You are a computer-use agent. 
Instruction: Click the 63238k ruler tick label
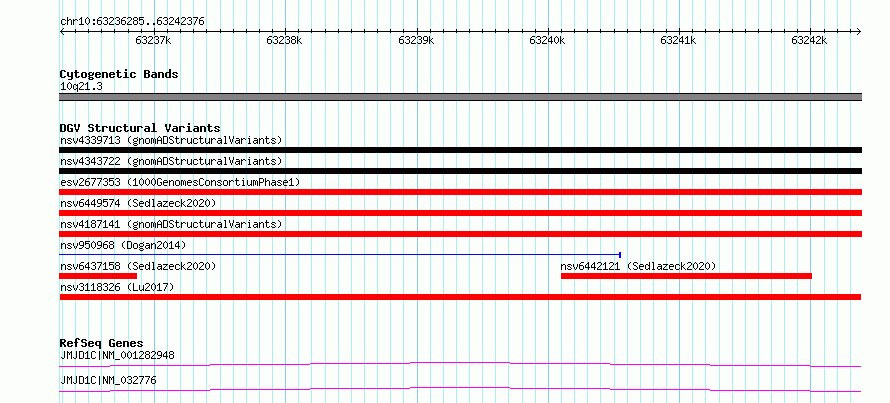284,41
